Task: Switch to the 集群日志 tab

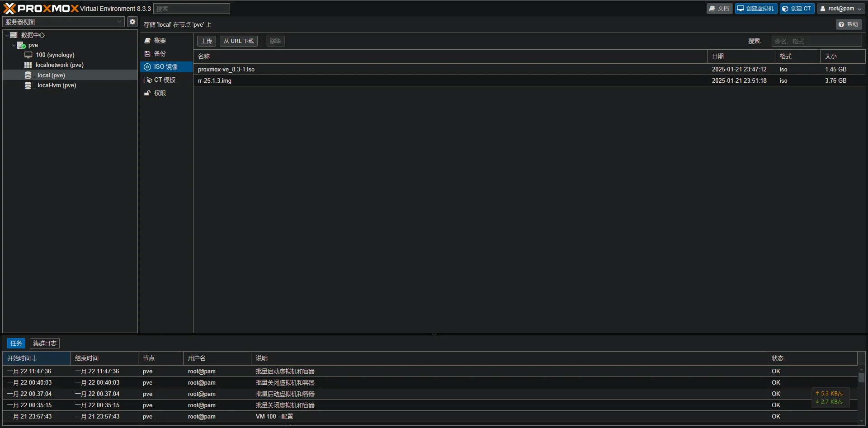Action: coord(45,343)
